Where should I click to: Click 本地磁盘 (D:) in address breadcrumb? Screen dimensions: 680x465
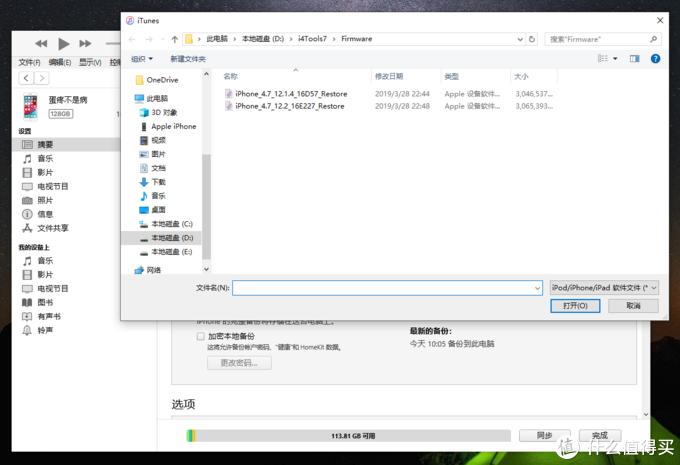click(x=263, y=39)
